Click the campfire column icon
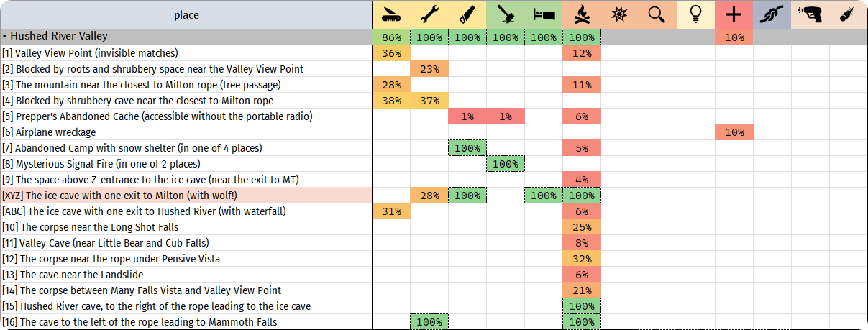This screenshot has width=868, height=330. click(x=582, y=14)
